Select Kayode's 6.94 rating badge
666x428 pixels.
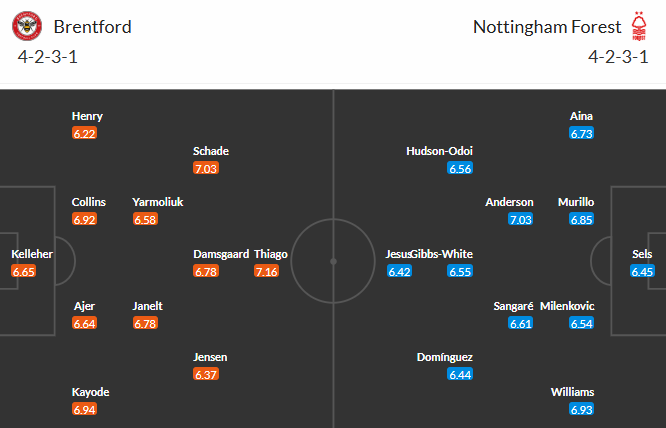84,409
